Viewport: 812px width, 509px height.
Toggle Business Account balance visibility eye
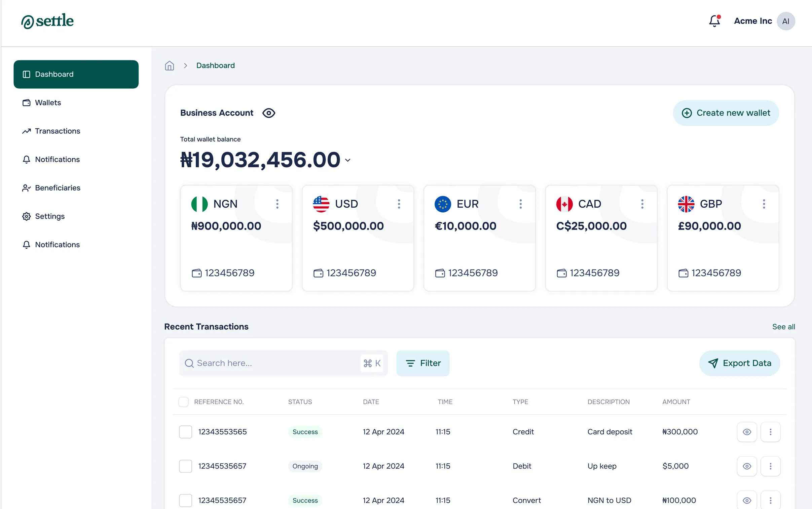pyautogui.click(x=268, y=113)
